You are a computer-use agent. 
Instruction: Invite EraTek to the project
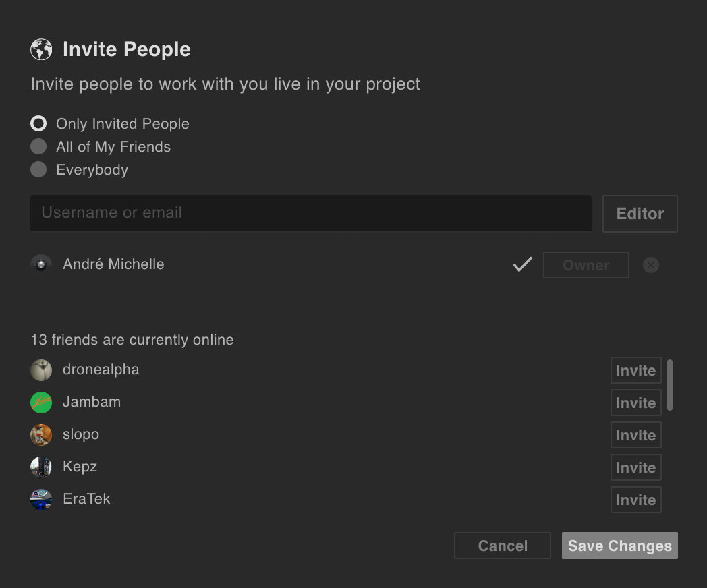click(635, 499)
